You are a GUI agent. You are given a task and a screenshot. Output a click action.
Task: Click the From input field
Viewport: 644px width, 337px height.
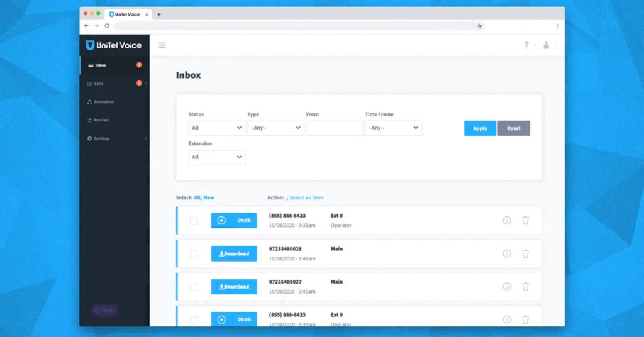(x=335, y=128)
